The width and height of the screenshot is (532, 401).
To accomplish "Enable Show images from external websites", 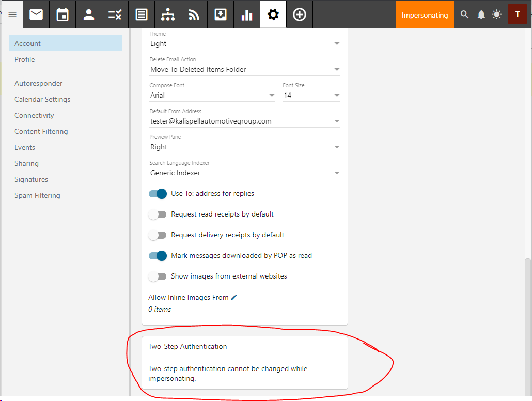I will pos(158,276).
